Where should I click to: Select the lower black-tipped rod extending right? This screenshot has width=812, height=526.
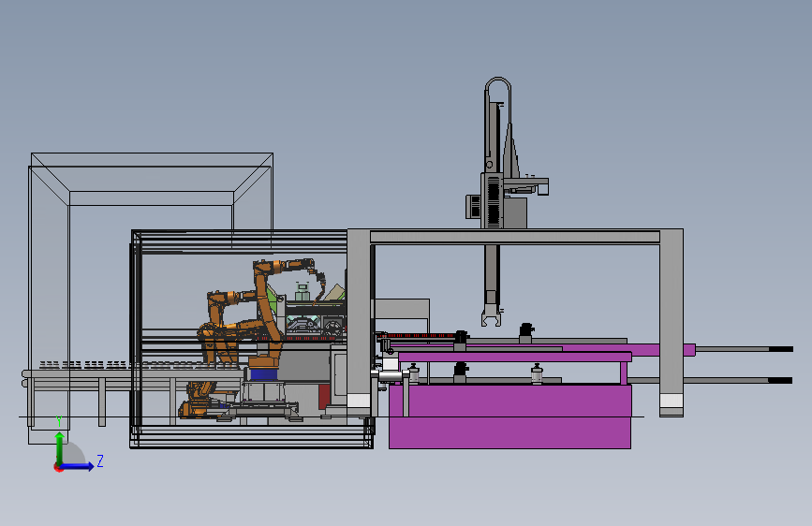click(710, 381)
